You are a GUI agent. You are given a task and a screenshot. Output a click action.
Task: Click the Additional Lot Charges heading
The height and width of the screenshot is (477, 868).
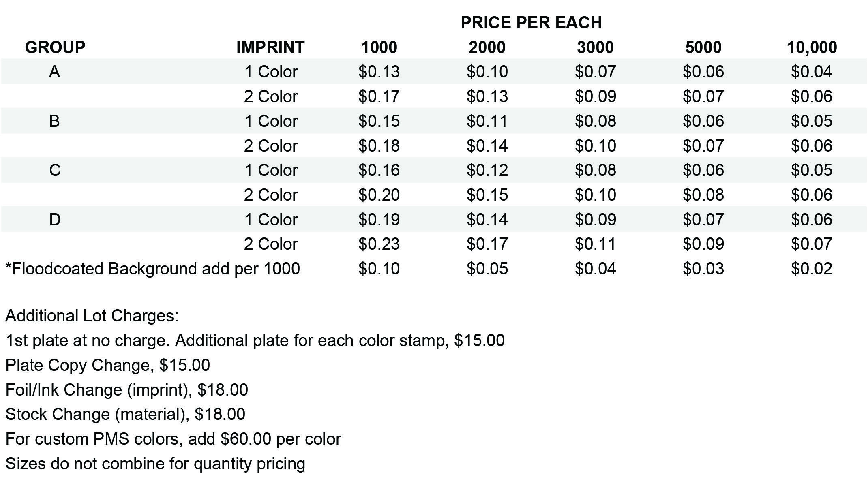(x=92, y=316)
